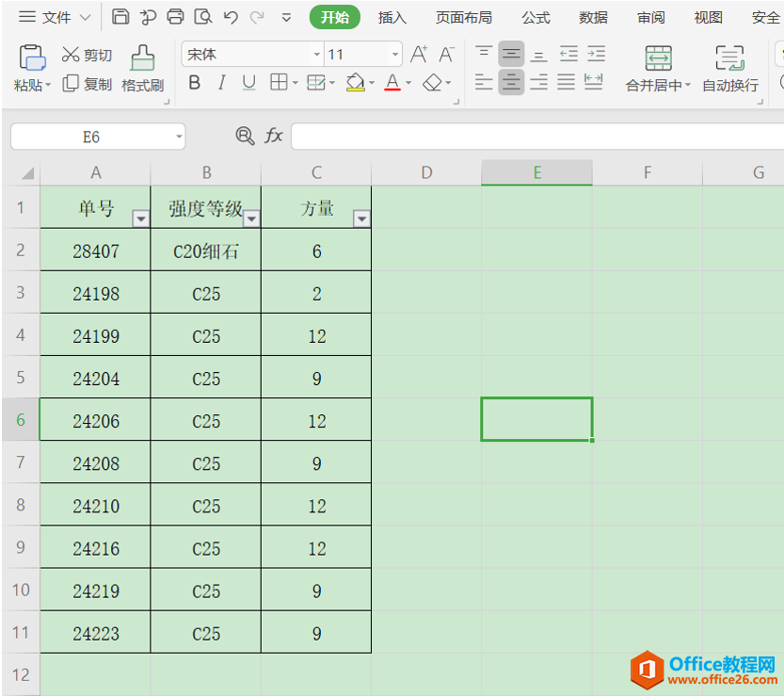Align text to top of cell

point(484,54)
